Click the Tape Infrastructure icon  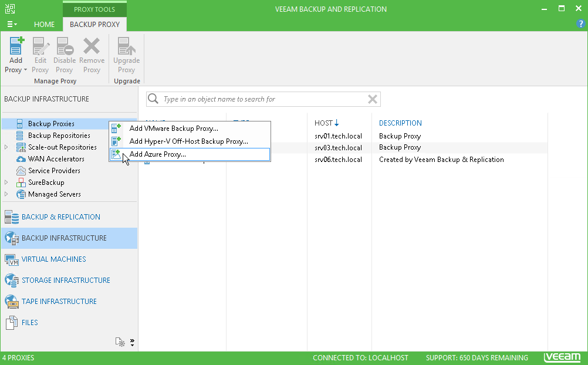pos(12,301)
